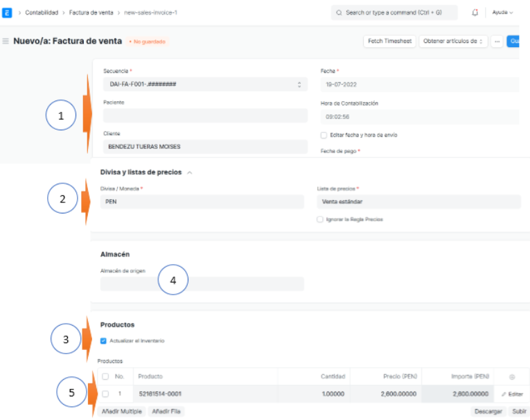Go to Contabilidad breadcrumb
Image resolution: width=530 pixels, height=420 pixels.
pos(42,12)
